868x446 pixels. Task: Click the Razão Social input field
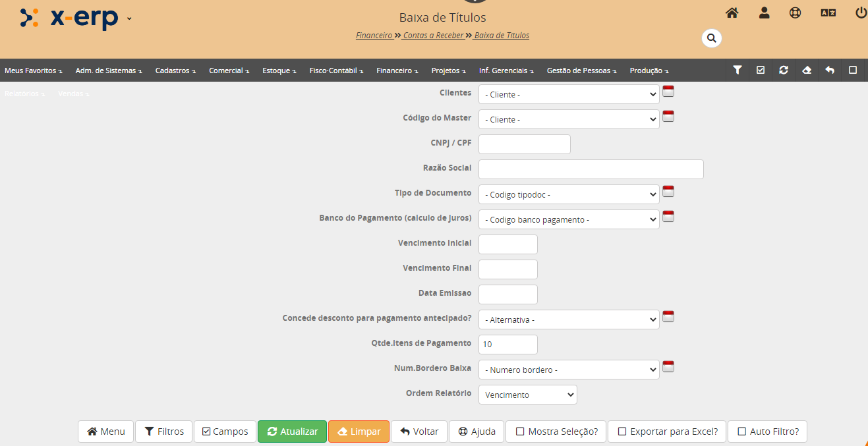pos(591,169)
